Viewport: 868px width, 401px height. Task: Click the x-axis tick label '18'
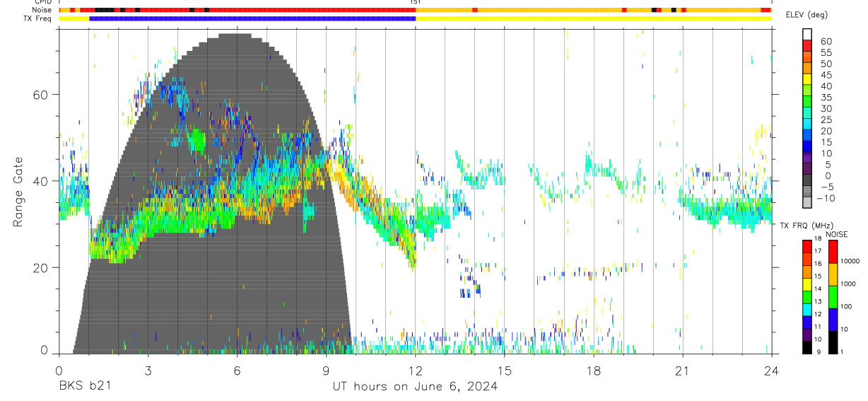[593, 371]
